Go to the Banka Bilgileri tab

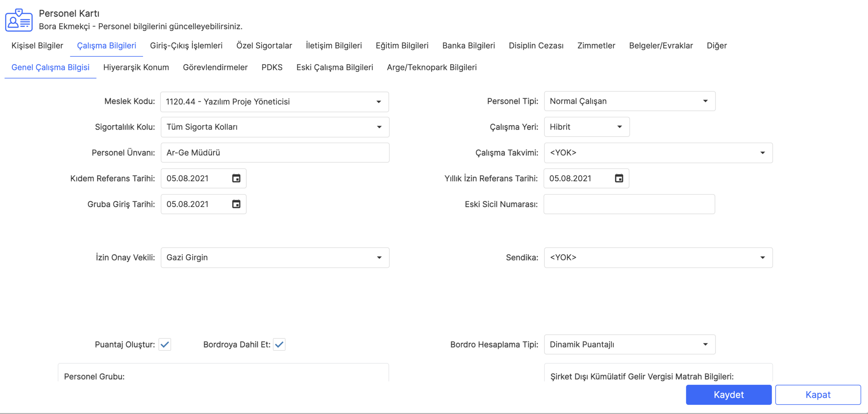click(468, 45)
